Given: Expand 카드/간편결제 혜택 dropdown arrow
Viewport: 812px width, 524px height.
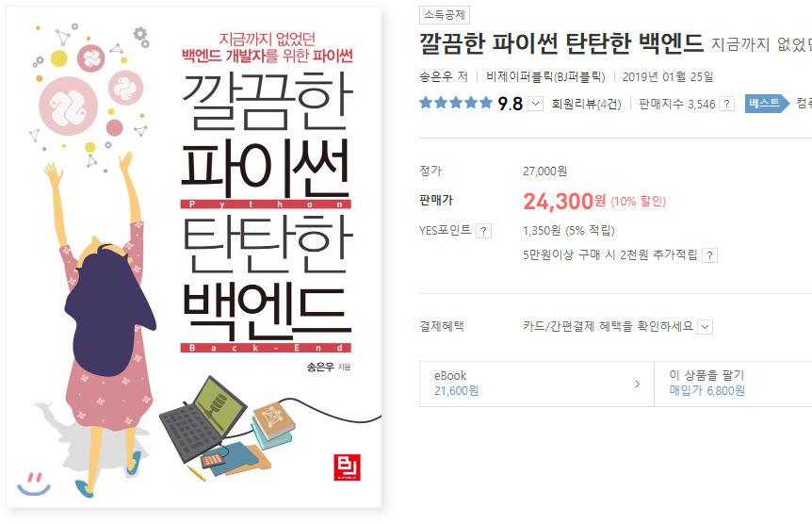Looking at the screenshot, I should click(705, 327).
